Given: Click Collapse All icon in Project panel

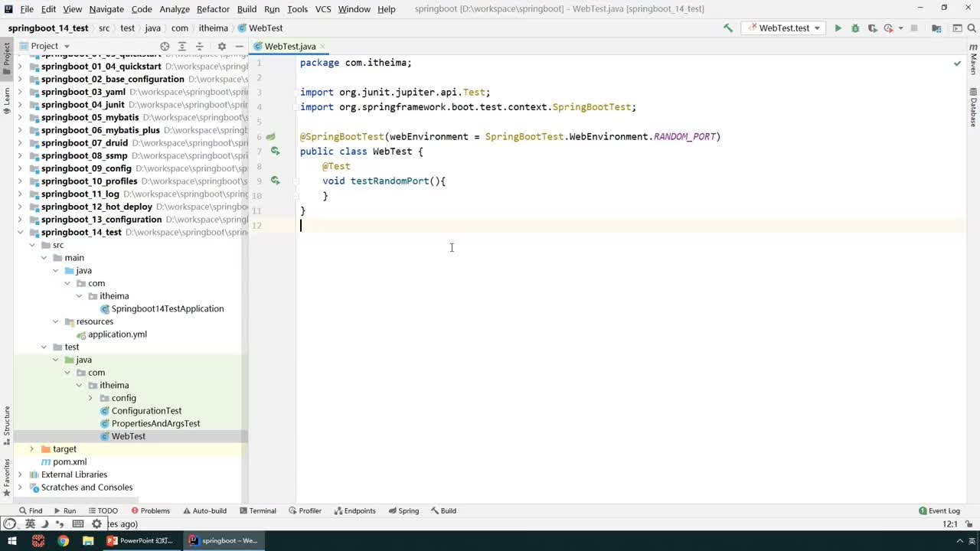Looking at the screenshot, I should click(200, 46).
